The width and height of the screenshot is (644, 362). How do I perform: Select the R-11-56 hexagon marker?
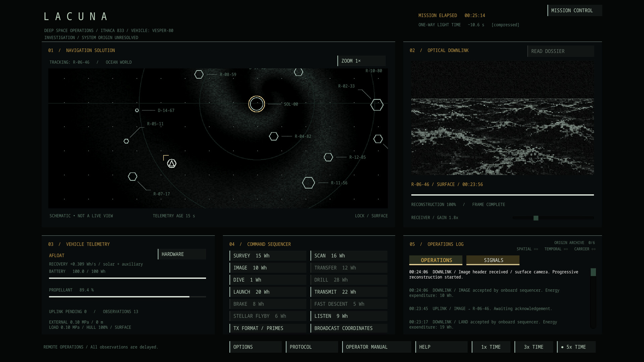point(309,183)
